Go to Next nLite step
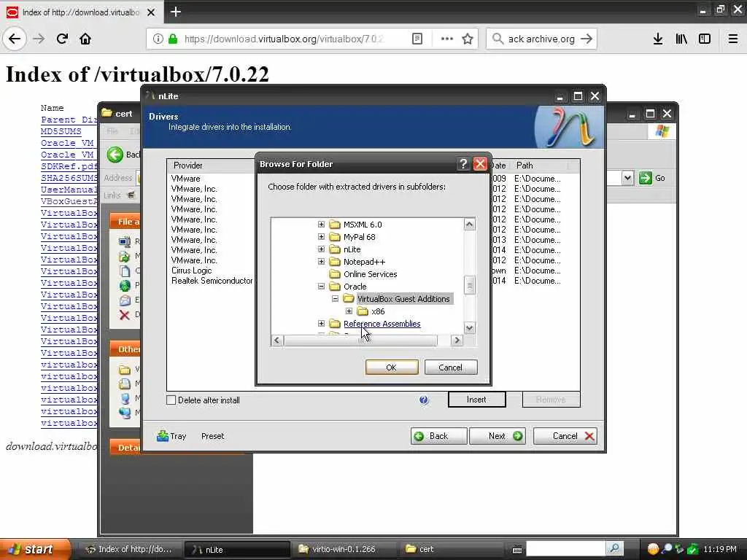Viewport: 747px width, 560px height. click(498, 436)
